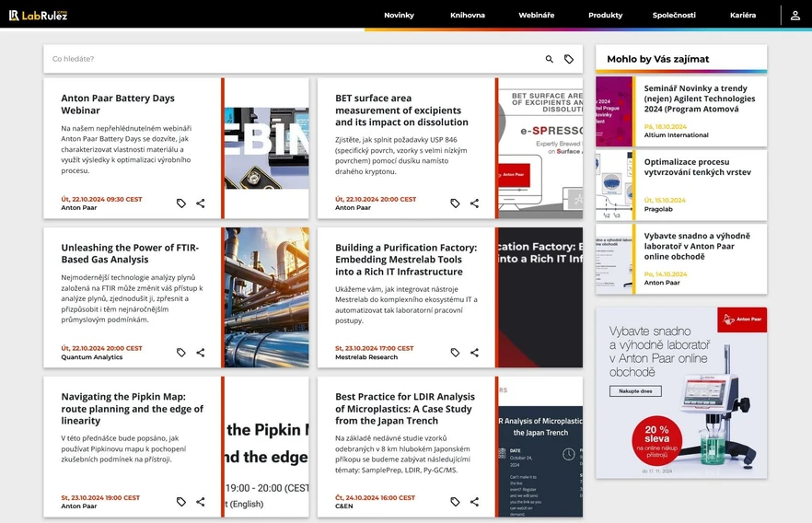
Task: Click date 'St, 23.10.2024 19:00 CEST'
Action: [x=100, y=497]
